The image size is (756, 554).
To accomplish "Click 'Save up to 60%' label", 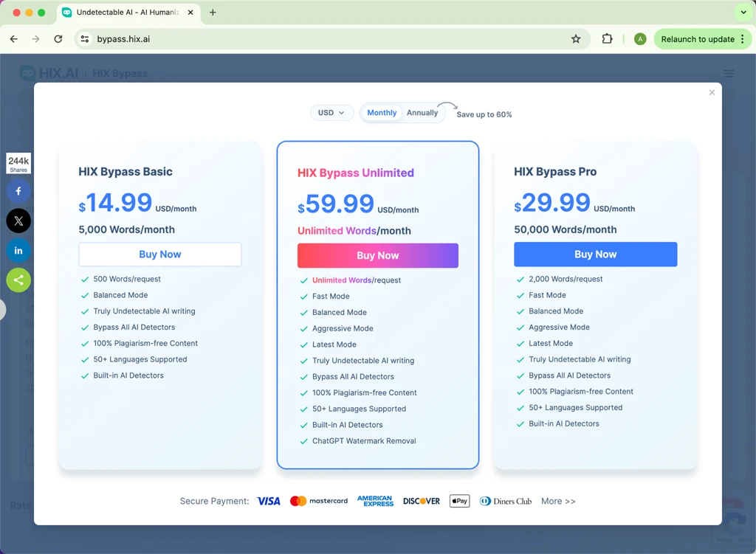I will click(484, 114).
